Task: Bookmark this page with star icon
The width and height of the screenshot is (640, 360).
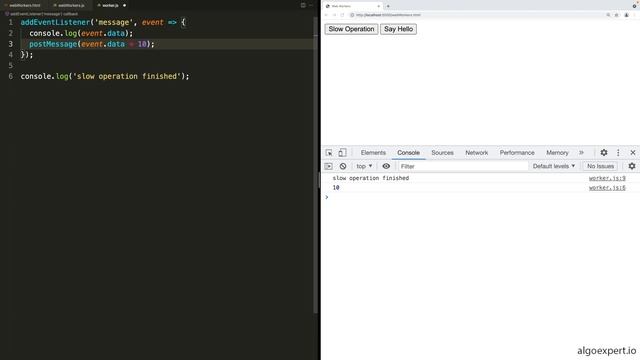Action: click(x=616, y=15)
